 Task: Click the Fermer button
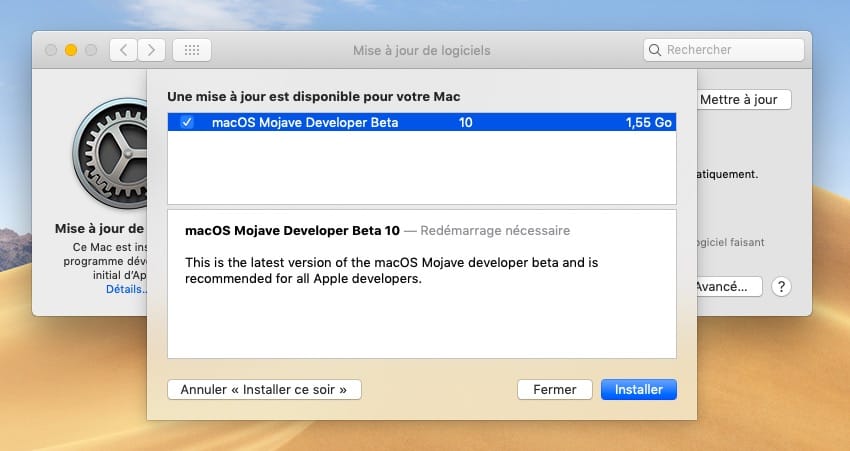pos(555,390)
